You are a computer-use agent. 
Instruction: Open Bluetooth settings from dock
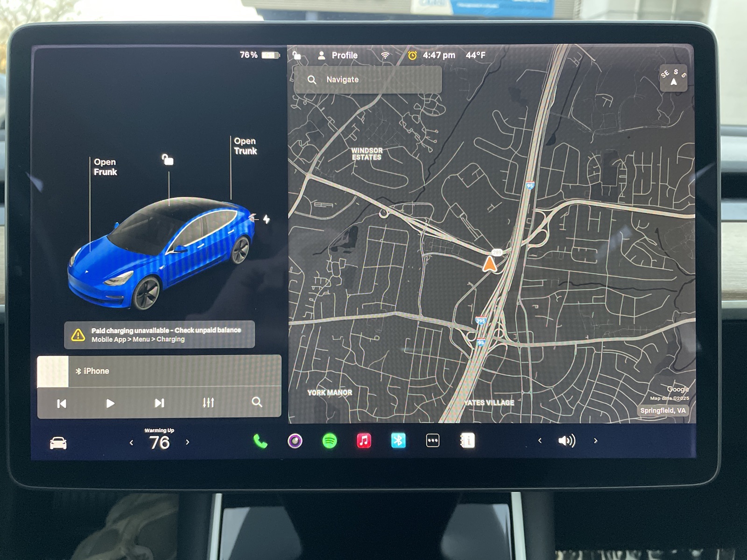[x=398, y=441]
